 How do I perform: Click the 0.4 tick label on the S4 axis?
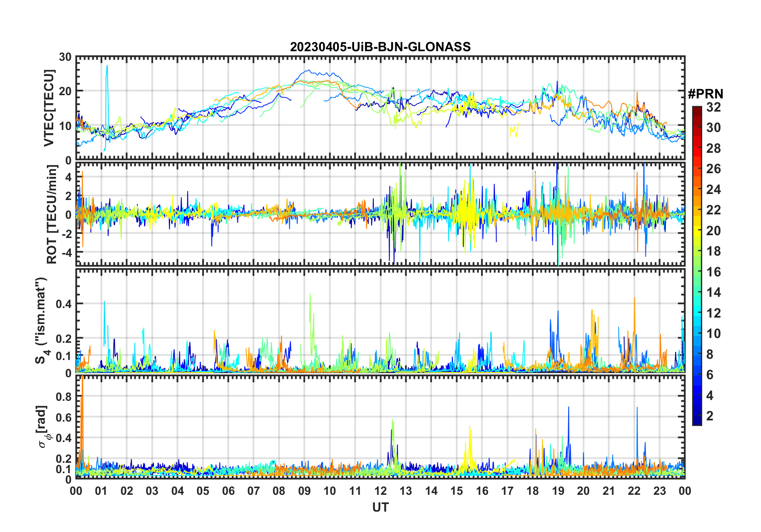pos(63,304)
